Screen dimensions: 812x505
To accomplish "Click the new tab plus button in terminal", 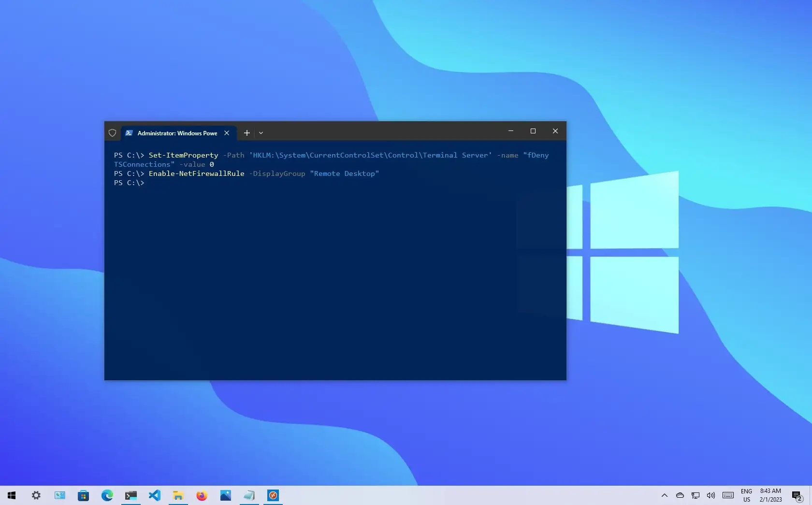I will click(246, 133).
